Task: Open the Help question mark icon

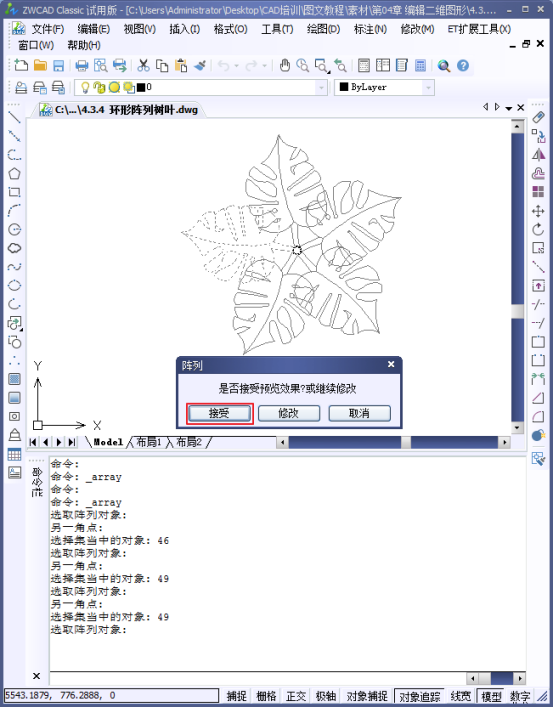Action: coord(463,66)
